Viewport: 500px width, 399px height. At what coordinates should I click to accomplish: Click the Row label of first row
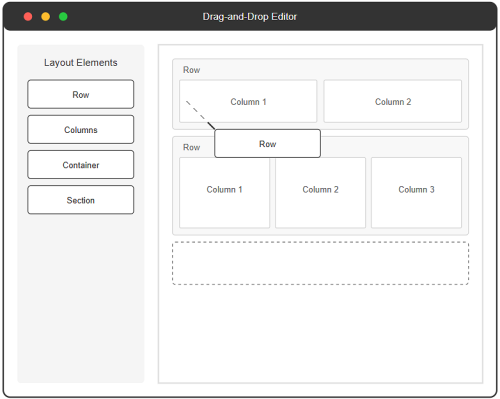coord(191,70)
